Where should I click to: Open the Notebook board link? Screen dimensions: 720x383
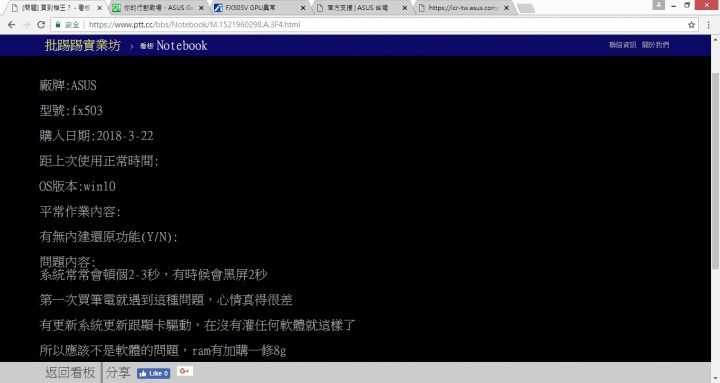pos(174,45)
